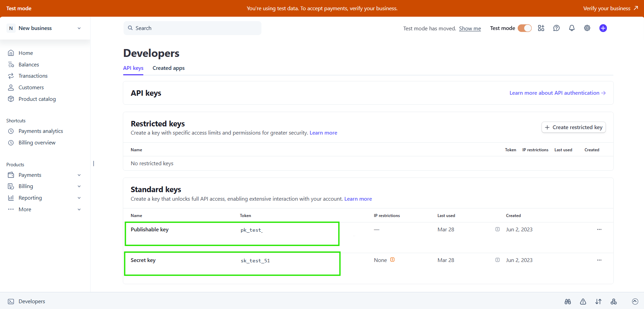This screenshot has height=309, width=644.
Task: Click the Home house icon
Action: pos(11,53)
